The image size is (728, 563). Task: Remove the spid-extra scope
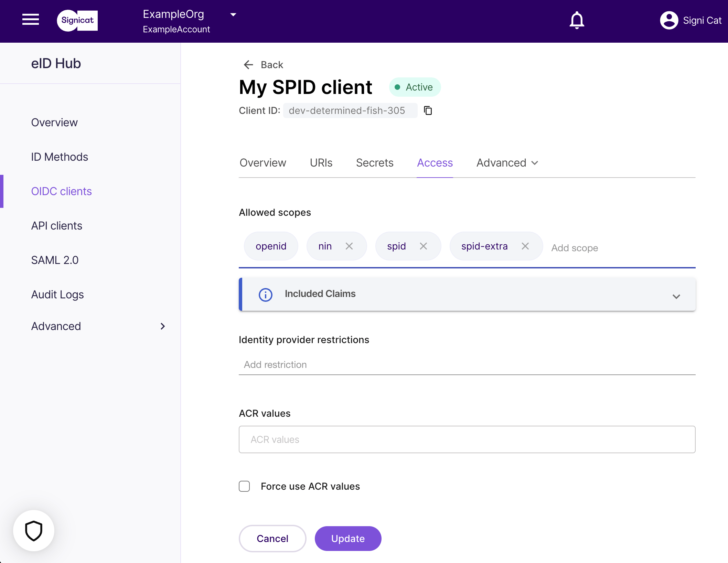point(525,246)
